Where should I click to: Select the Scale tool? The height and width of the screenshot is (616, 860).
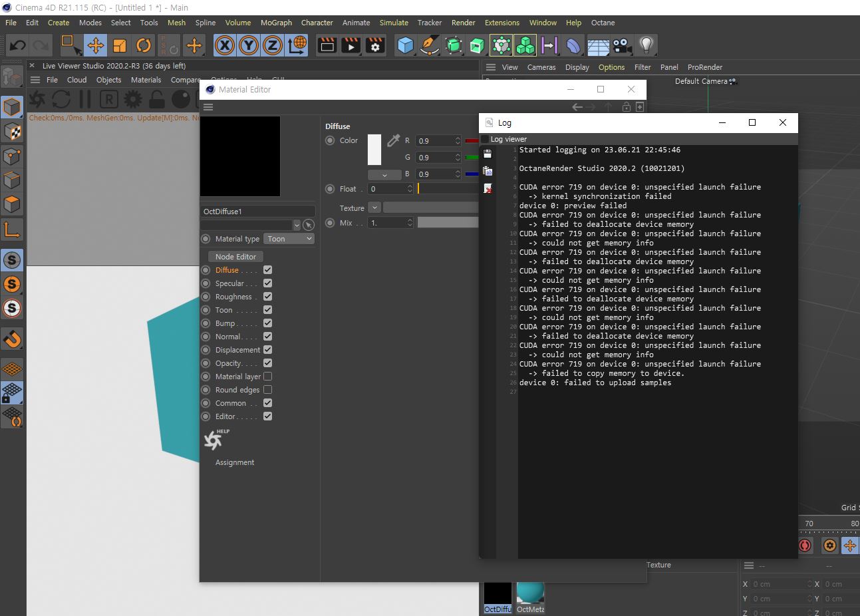(120, 45)
